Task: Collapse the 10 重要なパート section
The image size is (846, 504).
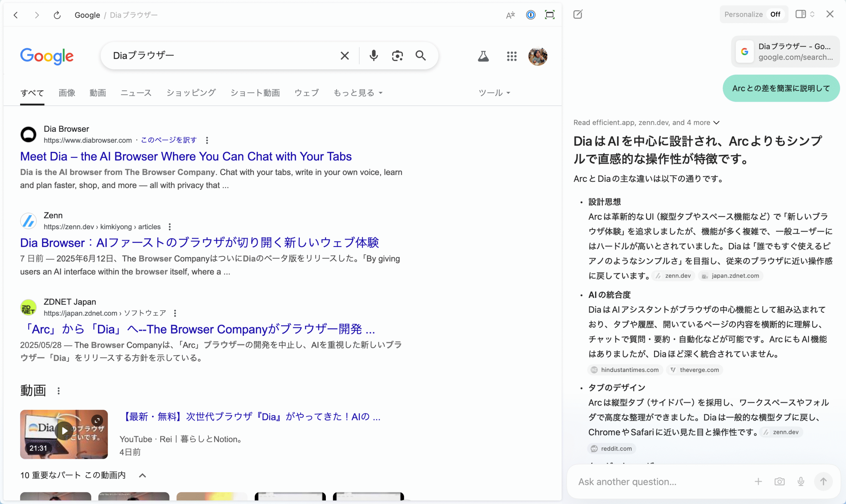Action: point(142,475)
